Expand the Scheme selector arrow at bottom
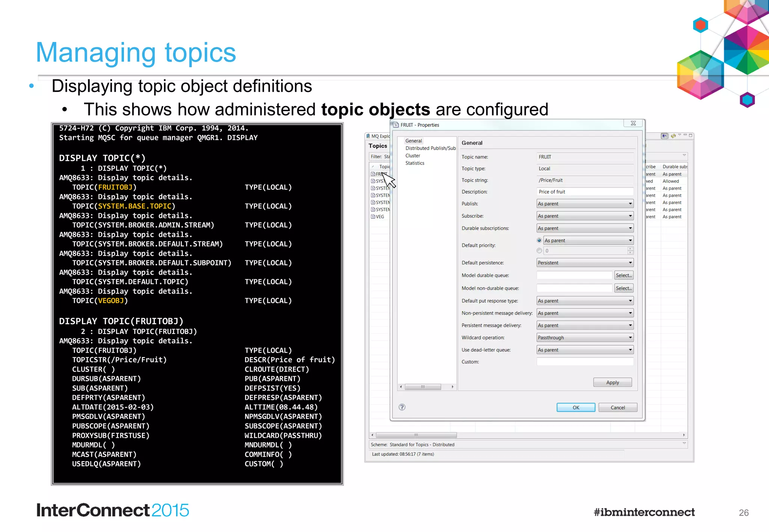This screenshot has height=532, width=769. pos(684,443)
